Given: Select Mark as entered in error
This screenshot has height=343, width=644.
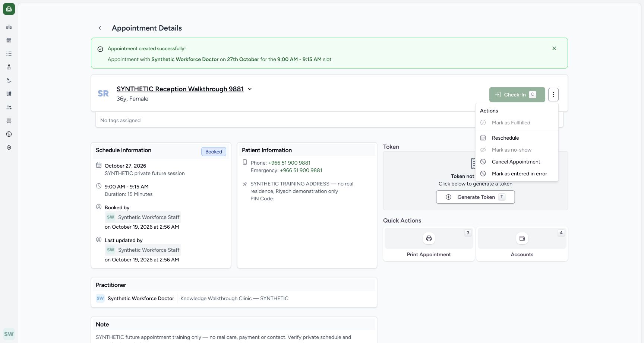Looking at the screenshot, I should (517, 174).
